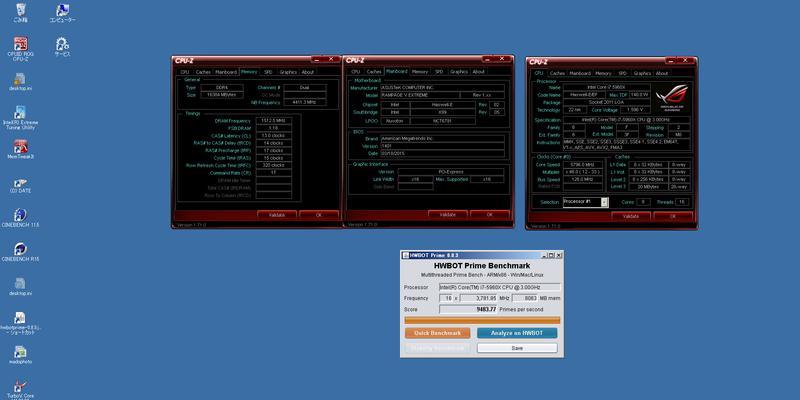This screenshot has width=800, height=400.
Task: Click the NB Frequency 4411.3 MHz value
Action: click(x=305, y=103)
